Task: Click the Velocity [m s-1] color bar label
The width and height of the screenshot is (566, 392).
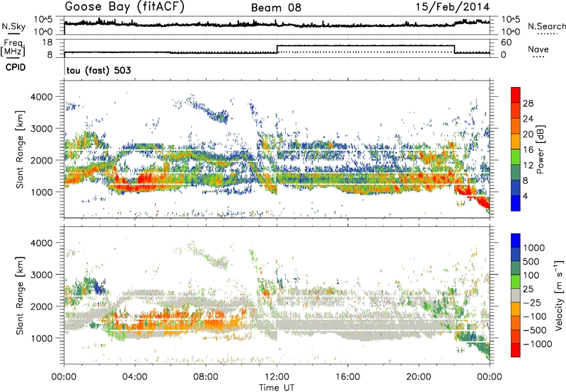Action: (x=559, y=295)
